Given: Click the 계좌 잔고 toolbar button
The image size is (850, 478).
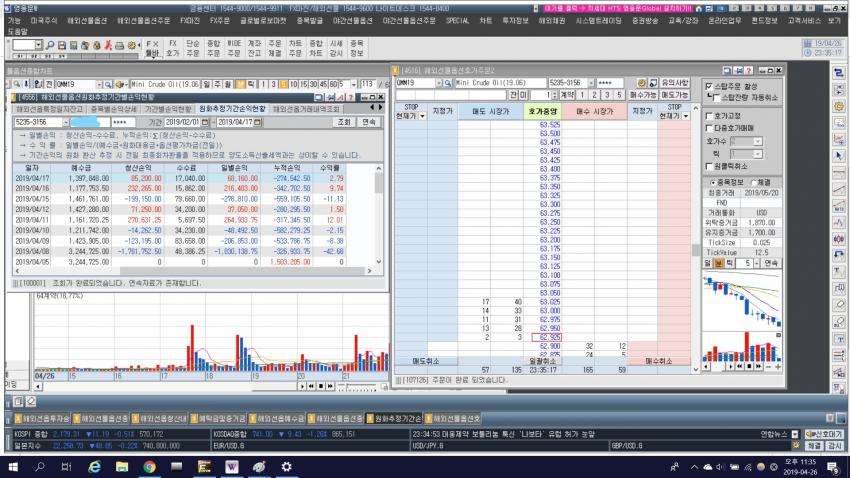Looking at the screenshot, I should [254, 48].
